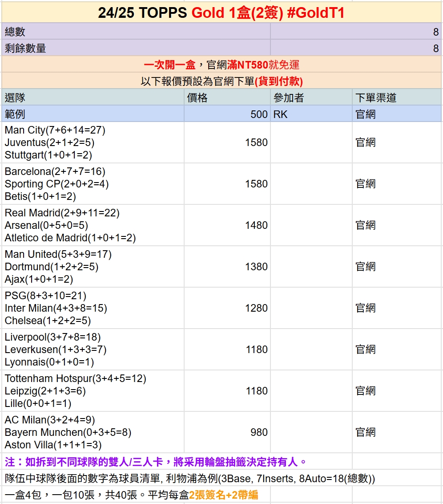Image resolution: width=443 pixels, height=504 pixels.
Task: Click the empty 參加者 cell for Real Madrid group
Action: [x=311, y=225]
